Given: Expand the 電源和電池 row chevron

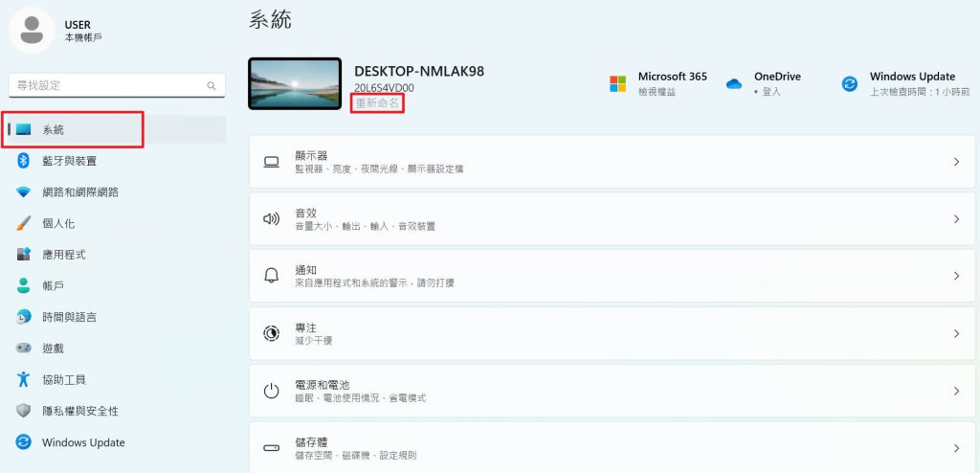Looking at the screenshot, I should [956, 391].
